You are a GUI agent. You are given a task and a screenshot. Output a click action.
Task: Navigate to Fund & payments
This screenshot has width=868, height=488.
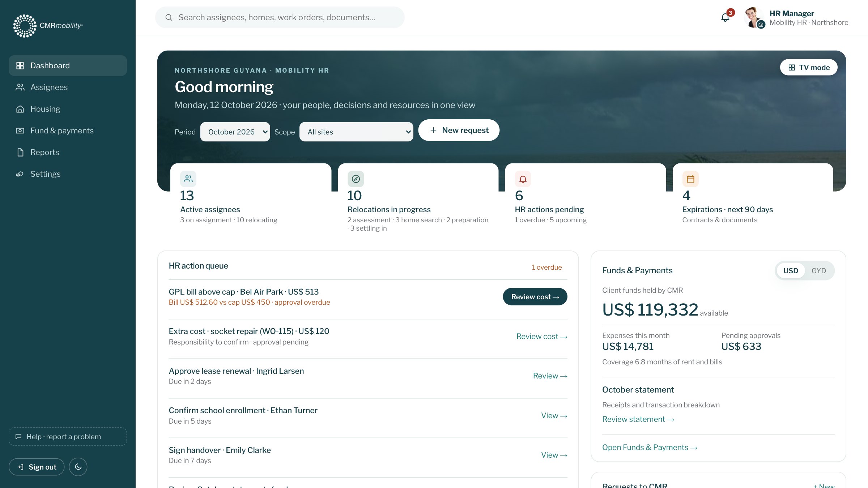pyautogui.click(x=68, y=130)
